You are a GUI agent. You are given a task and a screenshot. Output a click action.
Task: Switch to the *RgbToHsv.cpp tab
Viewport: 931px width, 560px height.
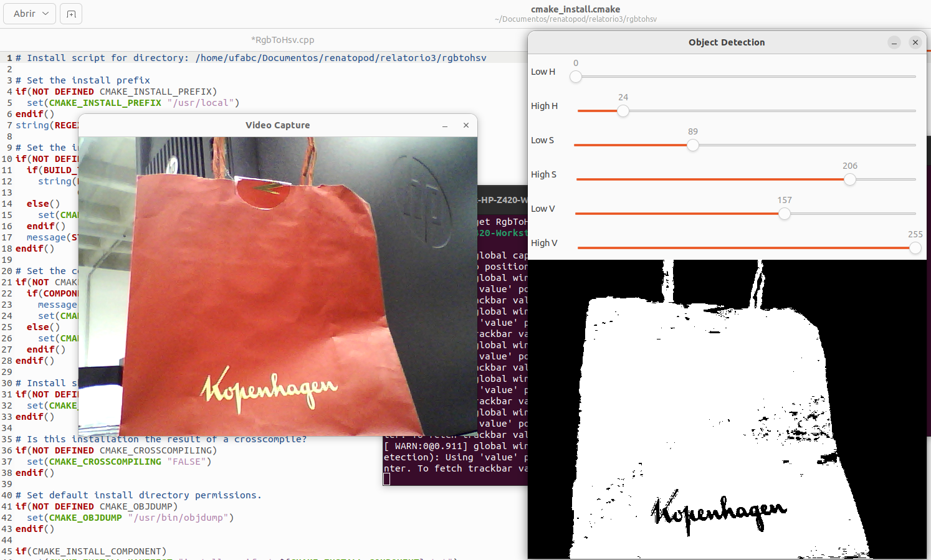(x=282, y=40)
